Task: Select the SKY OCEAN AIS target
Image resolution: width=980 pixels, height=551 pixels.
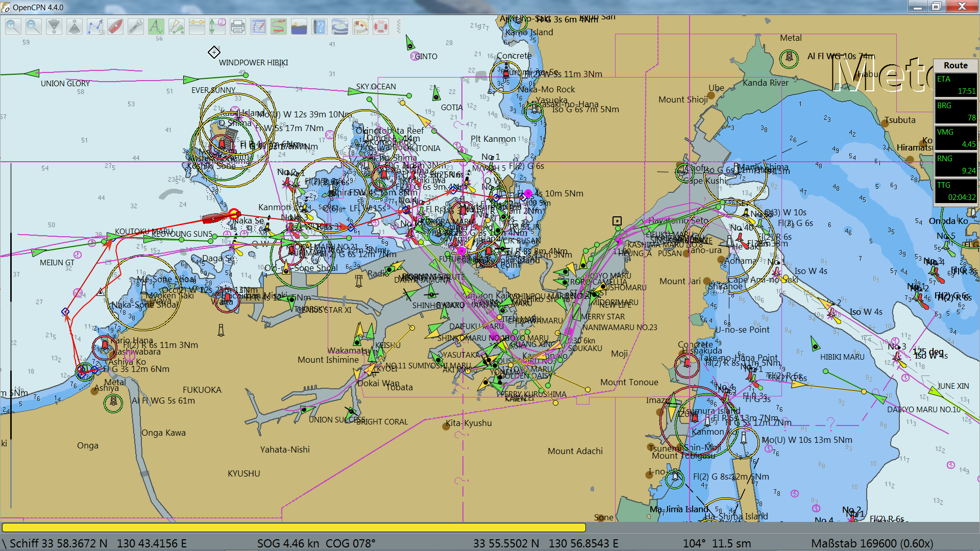Action: click(356, 92)
